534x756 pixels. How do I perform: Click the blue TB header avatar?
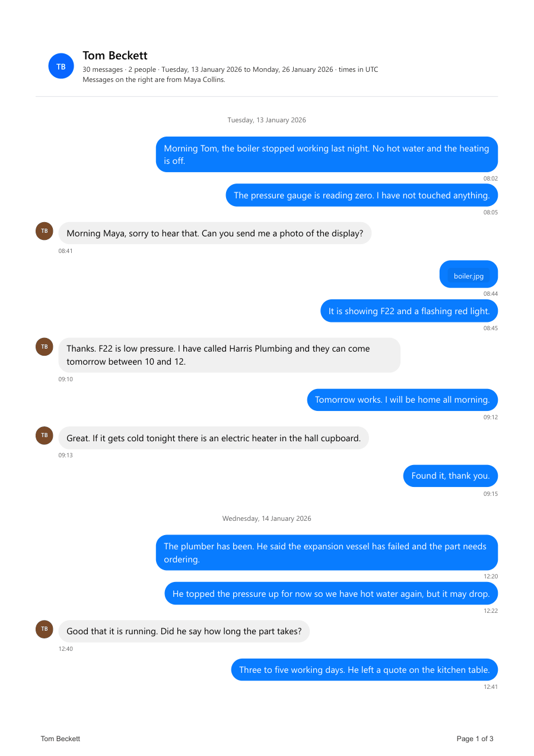click(x=61, y=67)
